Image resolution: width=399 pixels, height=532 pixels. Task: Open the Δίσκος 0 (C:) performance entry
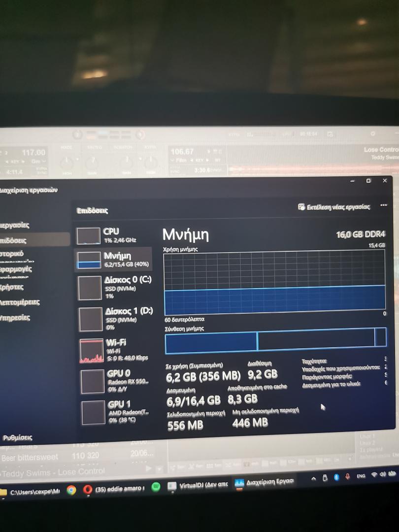115,287
